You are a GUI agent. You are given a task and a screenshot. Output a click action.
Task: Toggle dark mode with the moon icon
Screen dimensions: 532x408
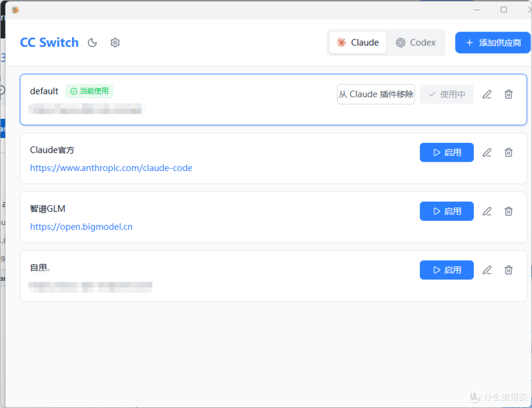click(92, 43)
